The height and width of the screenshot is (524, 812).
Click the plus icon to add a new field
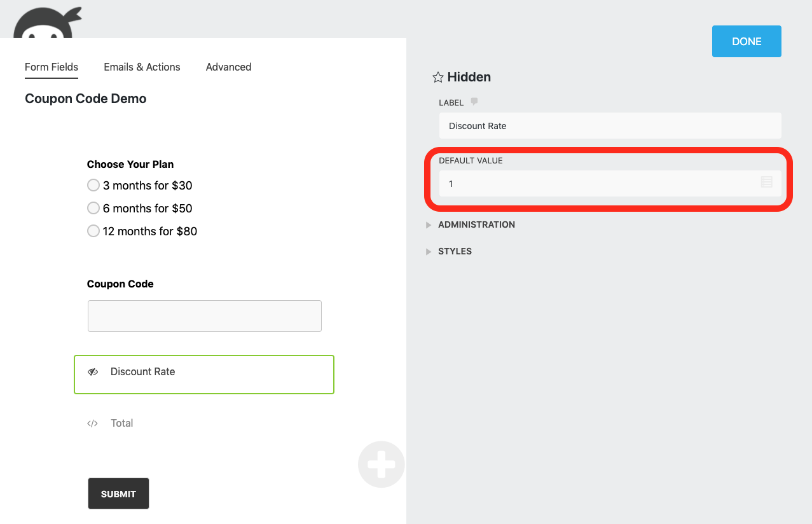[x=381, y=464]
